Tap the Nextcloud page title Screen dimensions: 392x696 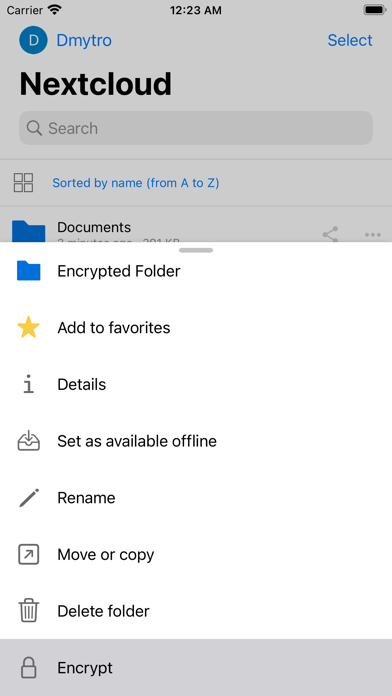pyautogui.click(x=95, y=83)
